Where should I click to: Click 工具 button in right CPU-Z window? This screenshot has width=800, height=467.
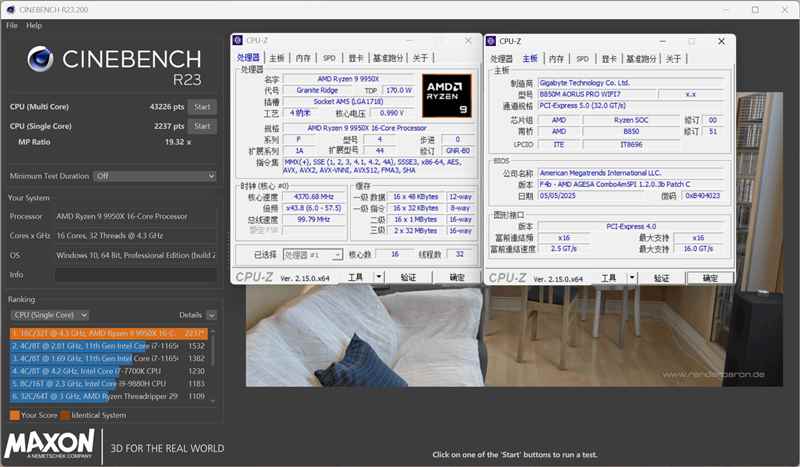[x=608, y=278]
